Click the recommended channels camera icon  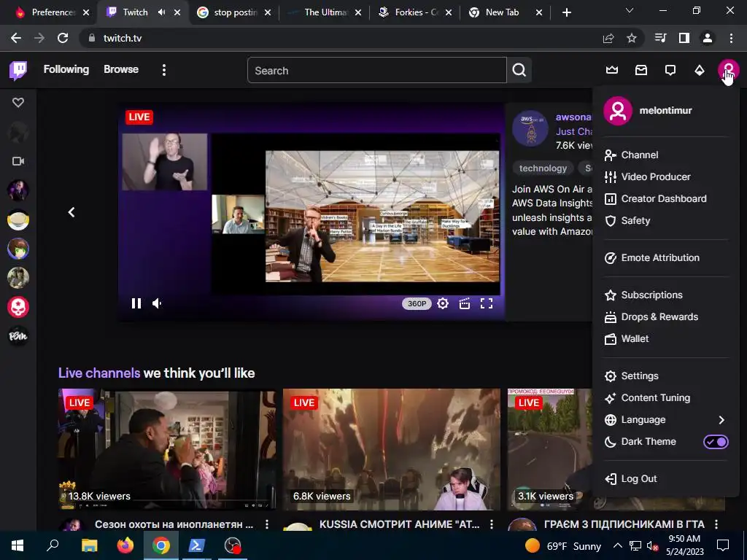click(x=18, y=161)
